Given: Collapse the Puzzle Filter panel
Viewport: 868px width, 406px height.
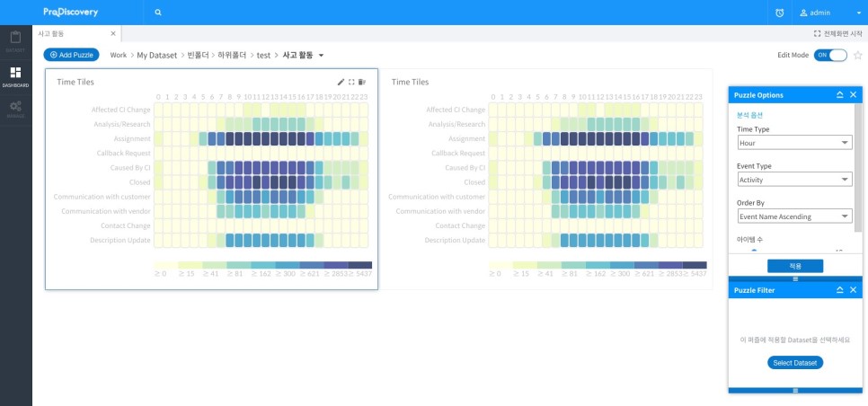Looking at the screenshot, I should [839, 290].
